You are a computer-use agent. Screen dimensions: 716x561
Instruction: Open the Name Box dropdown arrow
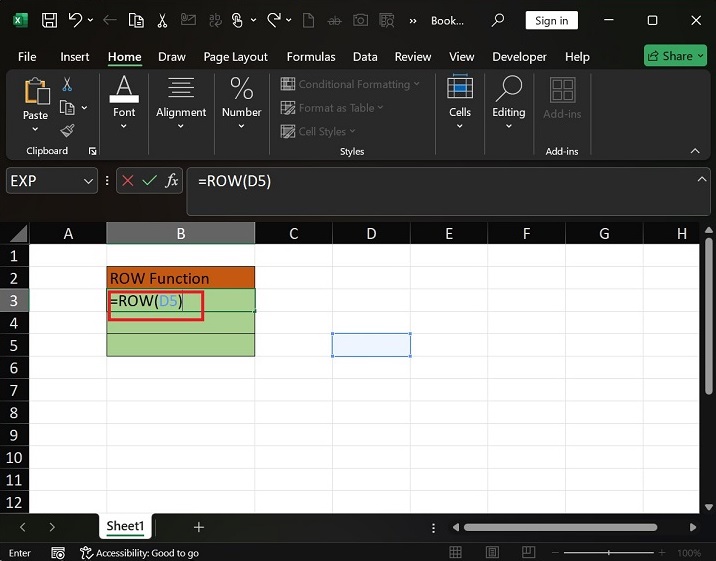coord(88,181)
